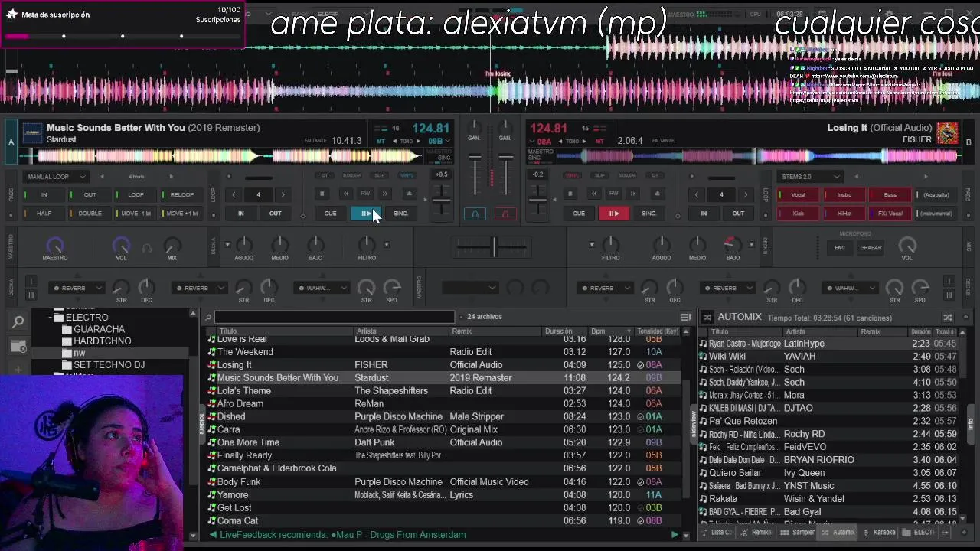Screen dimensions: 980x551
Task: Click the GRABAR record button
Action: click(x=871, y=248)
